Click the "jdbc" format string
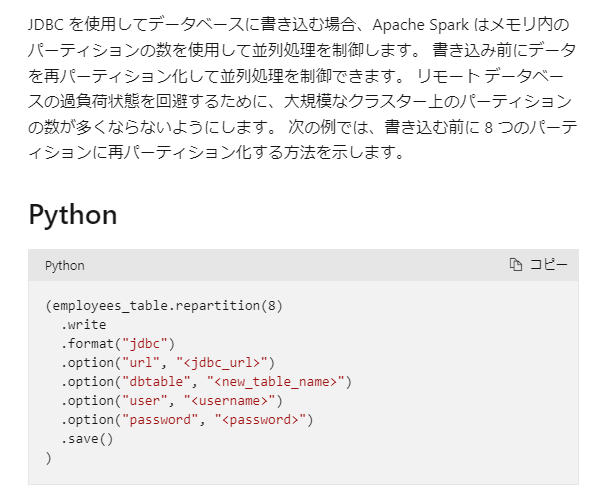The height and width of the screenshot is (492, 602). [x=145, y=343]
